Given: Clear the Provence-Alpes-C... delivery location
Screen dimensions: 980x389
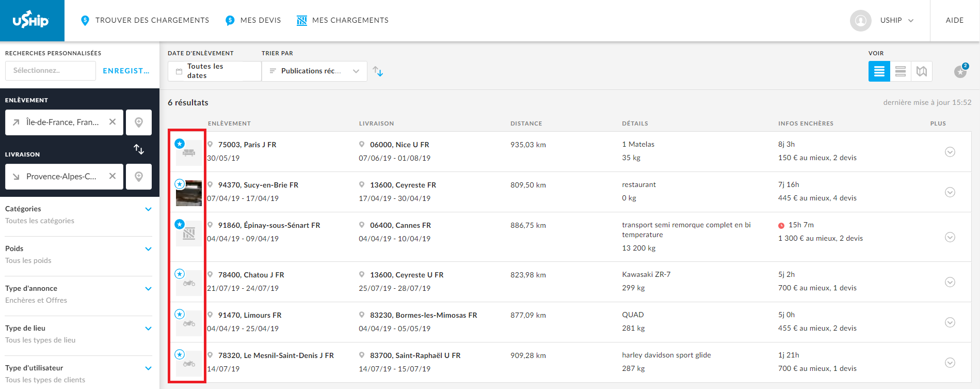Looking at the screenshot, I should (x=113, y=176).
